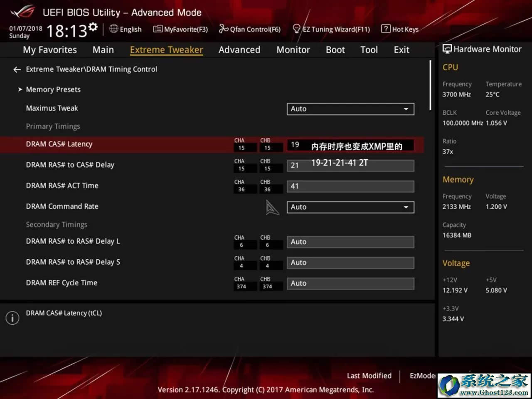Open Qfan Control settings
The image size is (532, 399).
[x=250, y=29]
